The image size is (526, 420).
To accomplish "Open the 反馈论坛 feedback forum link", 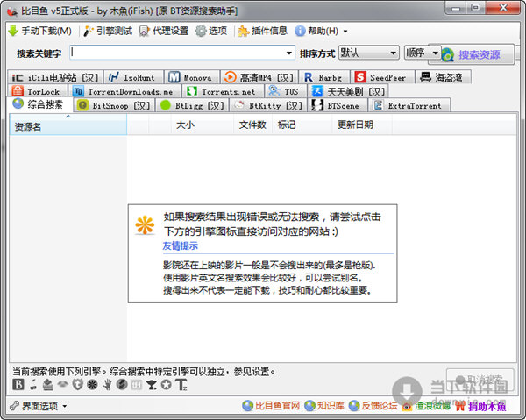I will [373, 406].
